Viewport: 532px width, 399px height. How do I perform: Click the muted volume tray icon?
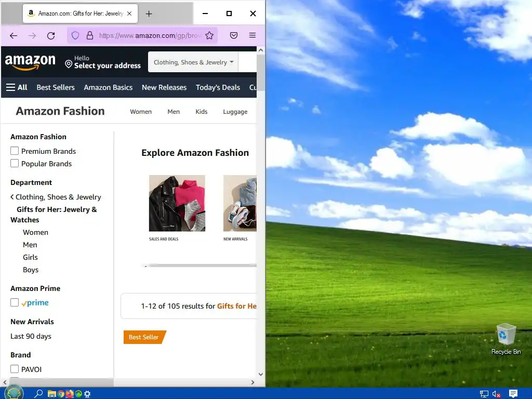click(496, 394)
